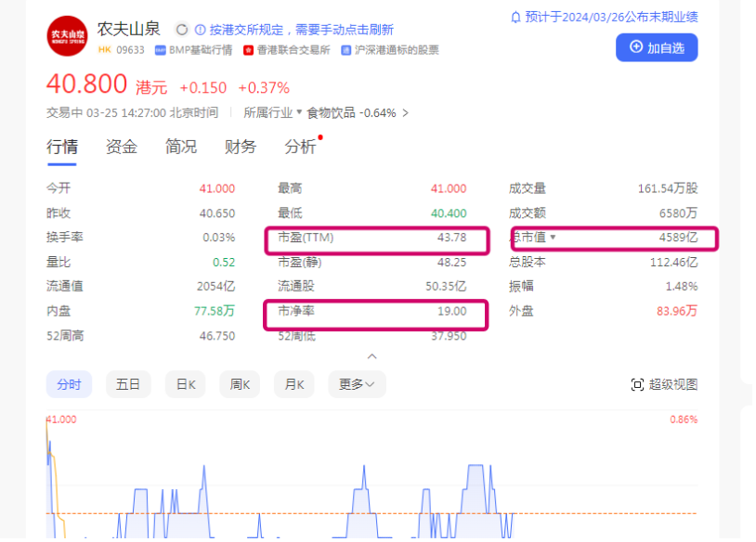The image size is (756, 542).
Task: Click the HK market tag
Action: pos(105,49)
